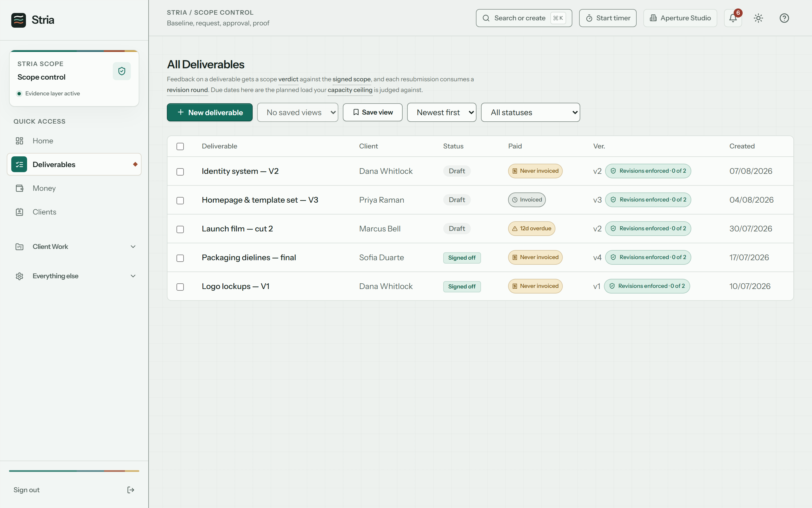Click the building icon in Aperture Studio

653,18
